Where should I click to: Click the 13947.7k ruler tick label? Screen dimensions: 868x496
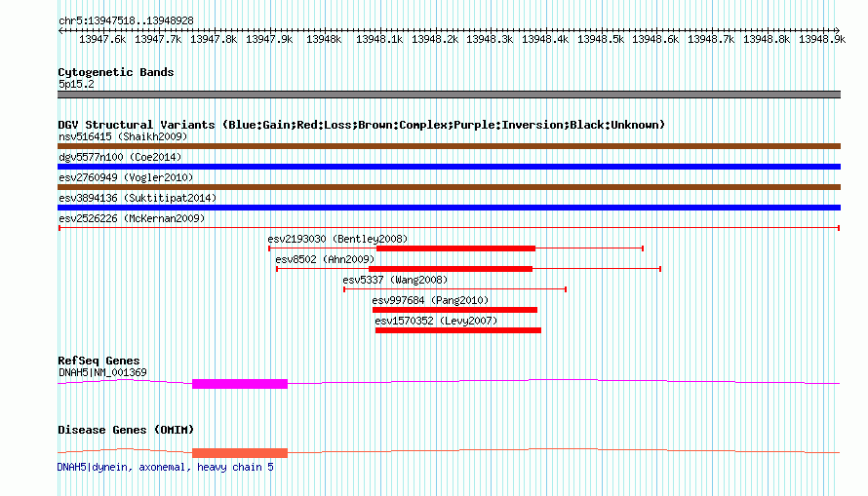click(158, 39)
